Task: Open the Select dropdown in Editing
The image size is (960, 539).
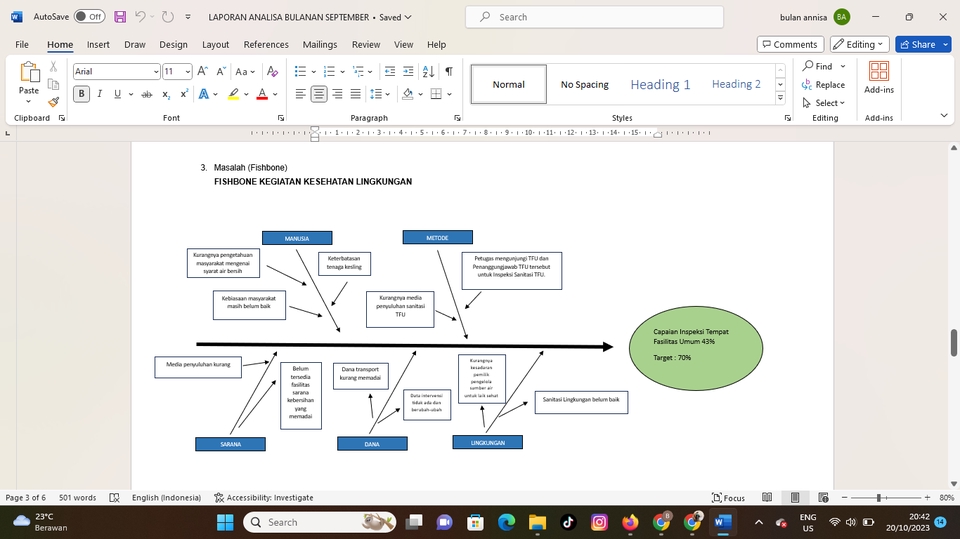Action: click(x=823, y=103)
